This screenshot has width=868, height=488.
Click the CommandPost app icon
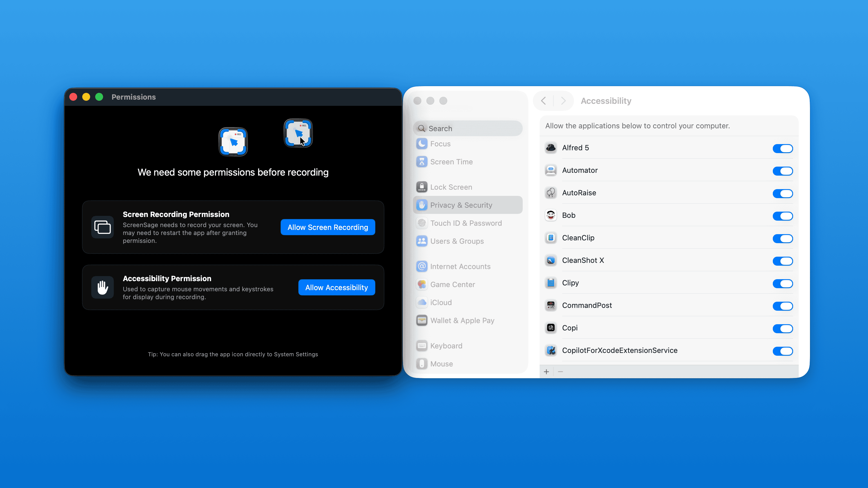(x=551, y=305)
